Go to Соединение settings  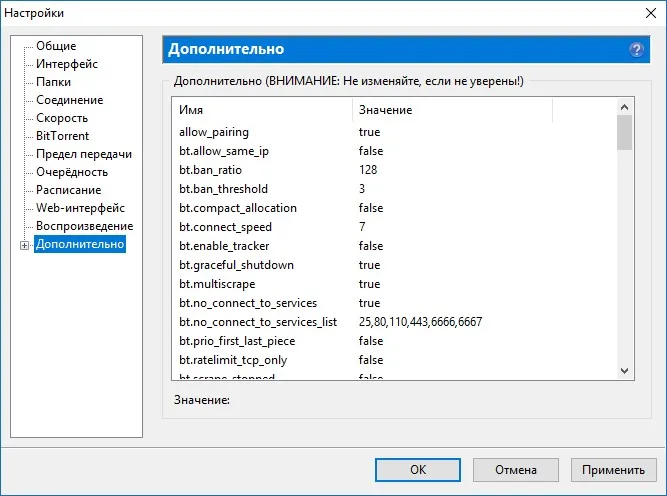pyautogui.click(x=70, y=100)
